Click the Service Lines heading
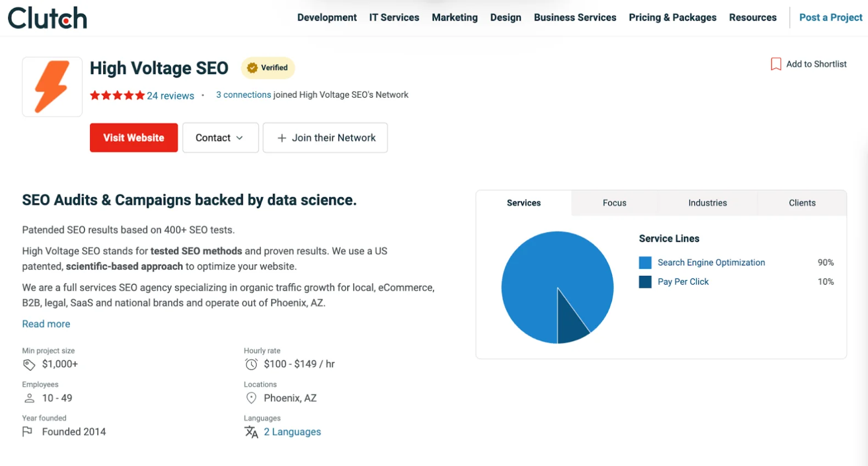The width and height of the screenshot is (868, 466). point(669,238)
